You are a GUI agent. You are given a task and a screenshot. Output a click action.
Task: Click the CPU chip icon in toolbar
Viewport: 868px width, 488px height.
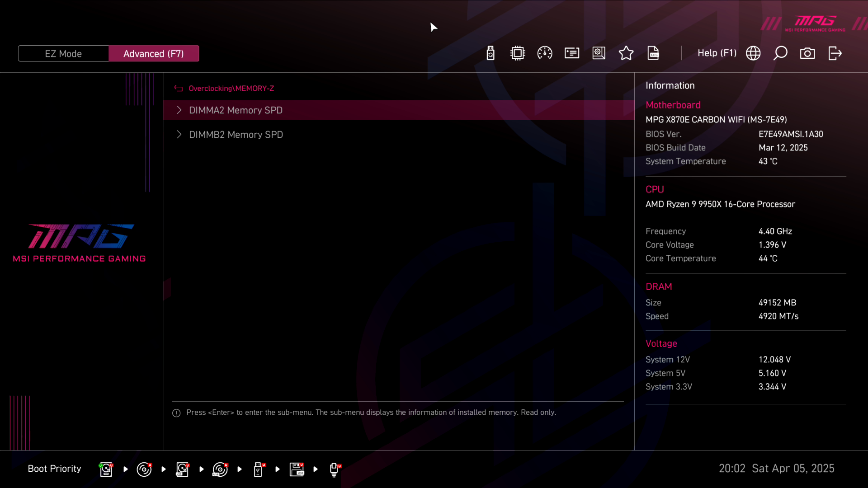click(518, 53)
